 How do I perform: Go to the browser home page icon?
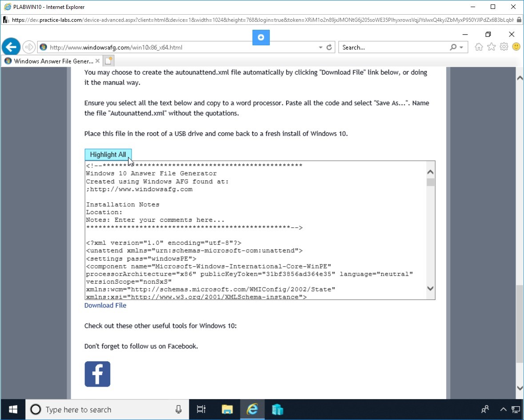pyautogui.click(x=479, y=47)
